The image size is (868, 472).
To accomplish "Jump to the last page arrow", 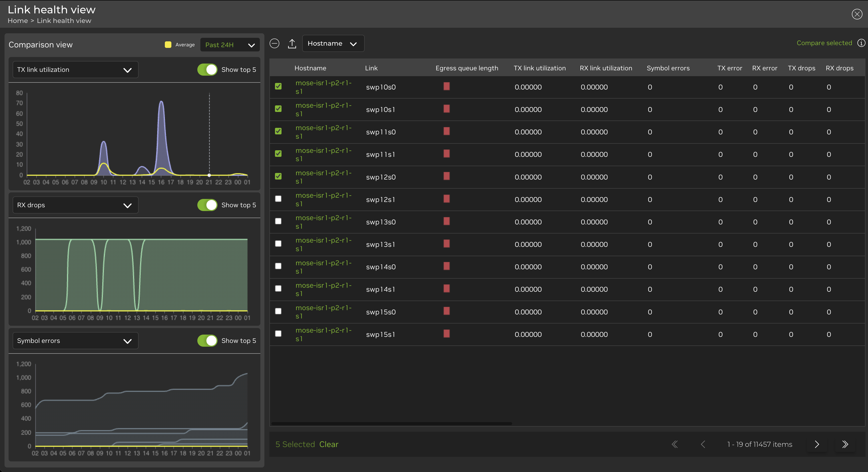I will (845, 444).
